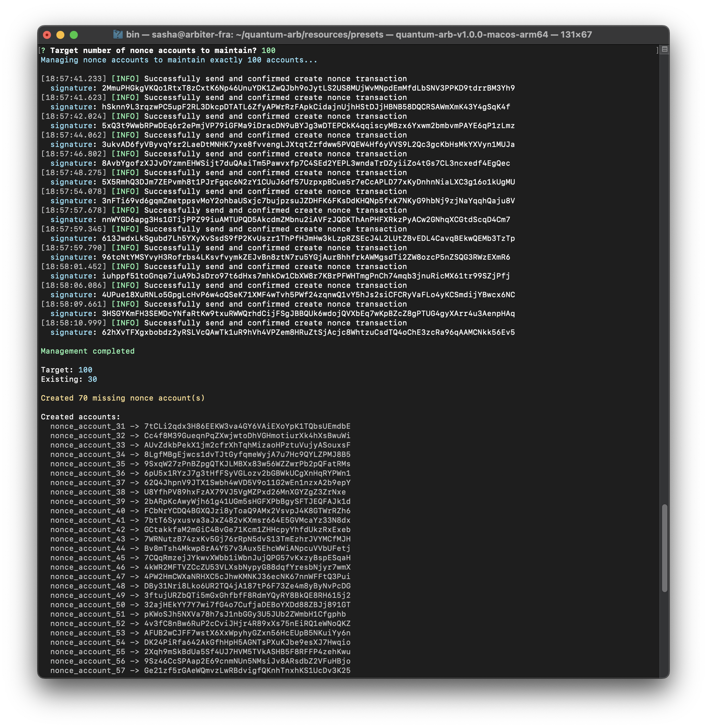Click the 'Target: 100' summary line

[x=66, y=370]
